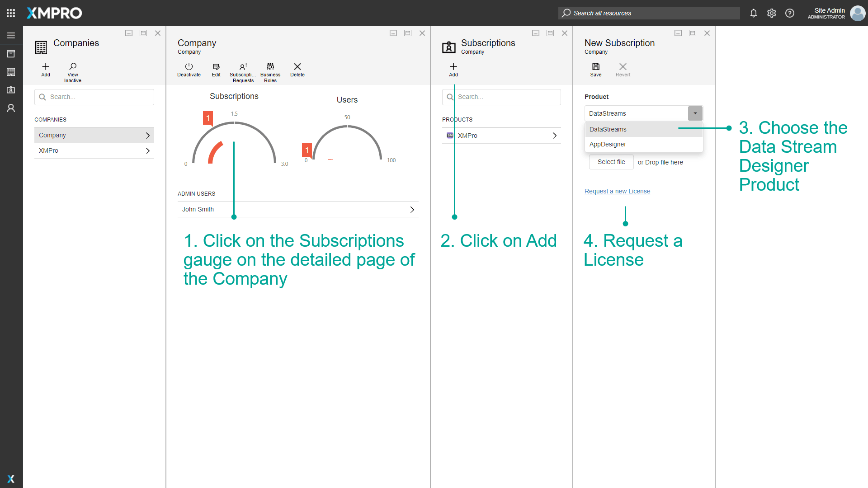This screenshot has height=488, width=868.
Task: Select the Subscriptions badge icon in sidebar
Action: [11, 89]
